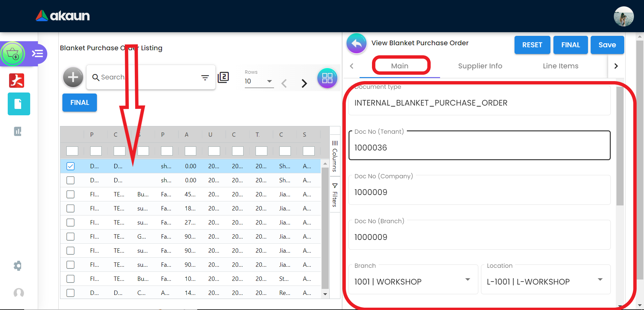The height and width of the screenshot is (310, 644).
Task: Uncheck the first selected row checkbox
Action: click(70, 166)
